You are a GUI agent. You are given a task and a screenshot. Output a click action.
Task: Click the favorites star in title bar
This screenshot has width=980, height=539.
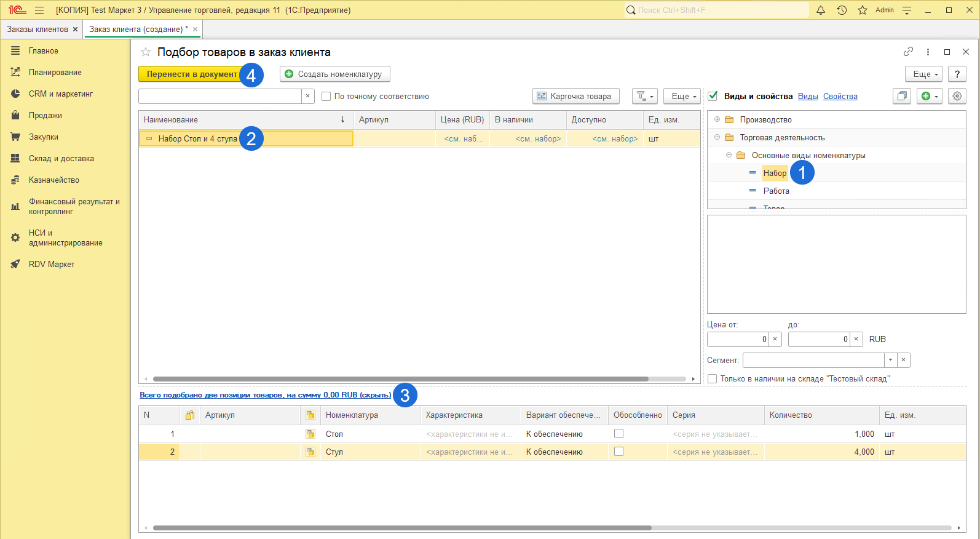(x=863, y=10)
